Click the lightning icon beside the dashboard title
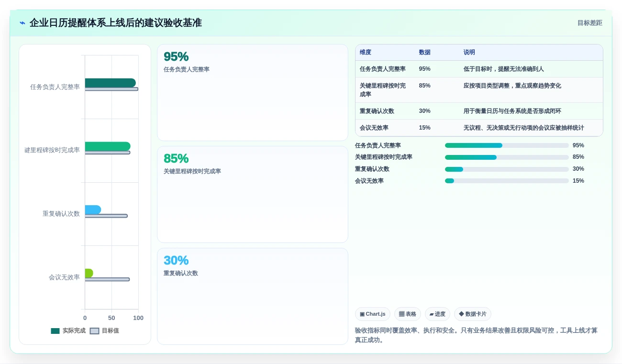This screenshot has width=622, height=364. tap(22, 23)
